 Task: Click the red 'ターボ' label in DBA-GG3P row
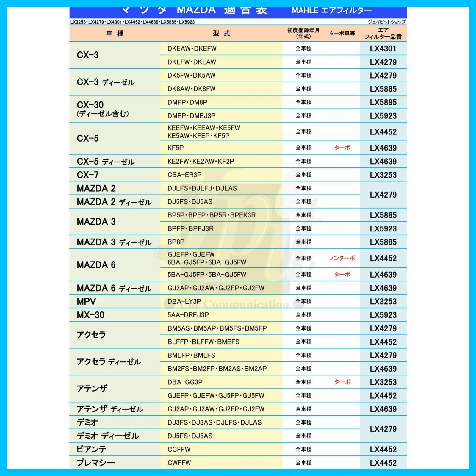[342, 382]
